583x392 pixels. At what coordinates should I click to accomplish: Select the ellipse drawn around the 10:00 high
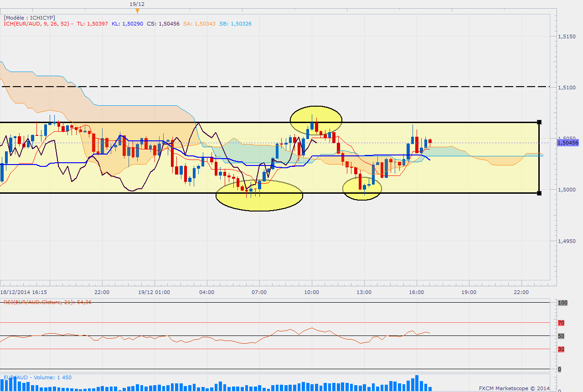[x=316, y=120]
